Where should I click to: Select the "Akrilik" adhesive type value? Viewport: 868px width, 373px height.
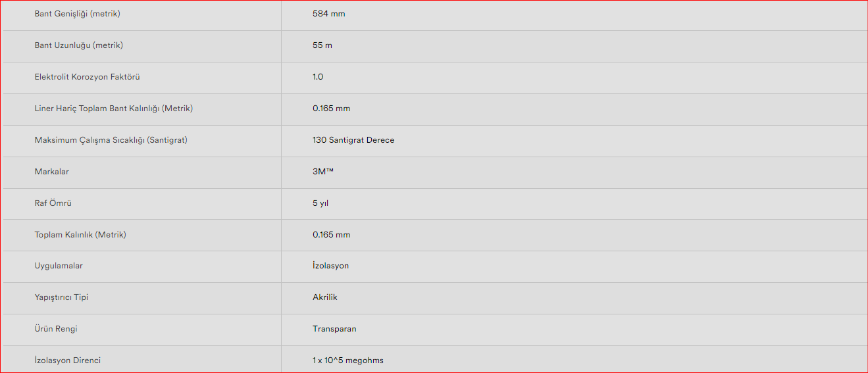pyautogui.click(x=324, y=297)
